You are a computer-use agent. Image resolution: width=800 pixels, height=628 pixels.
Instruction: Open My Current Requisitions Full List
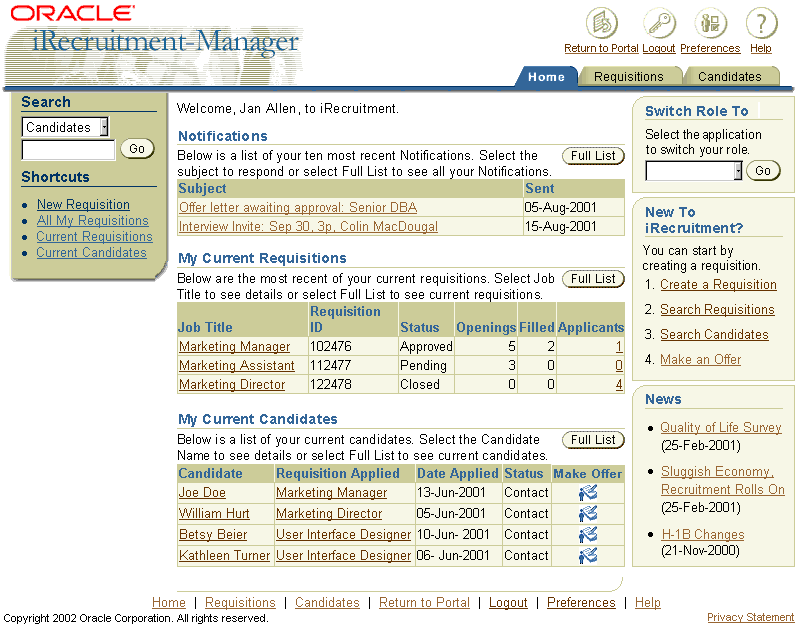(593, 279)
